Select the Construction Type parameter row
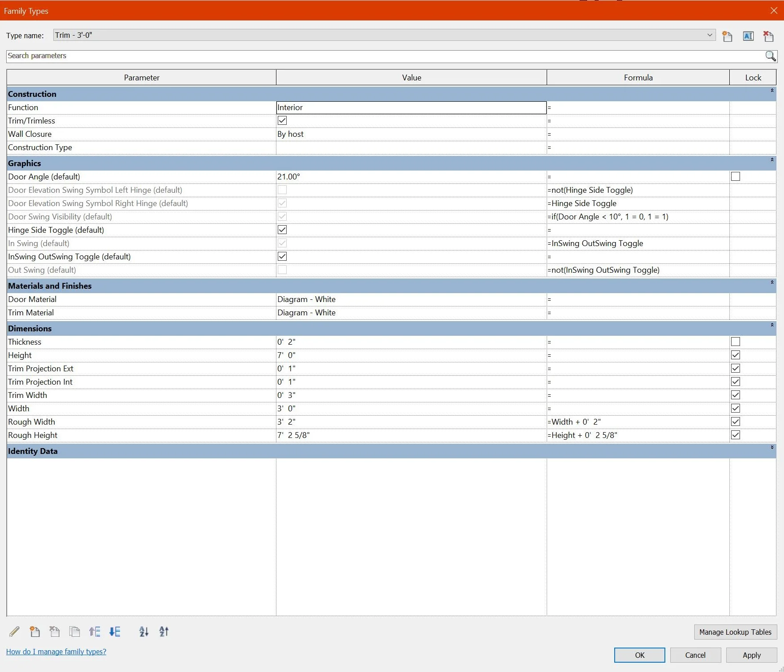Viewport: 784px width, 672px height. click(x=141, y=147)
